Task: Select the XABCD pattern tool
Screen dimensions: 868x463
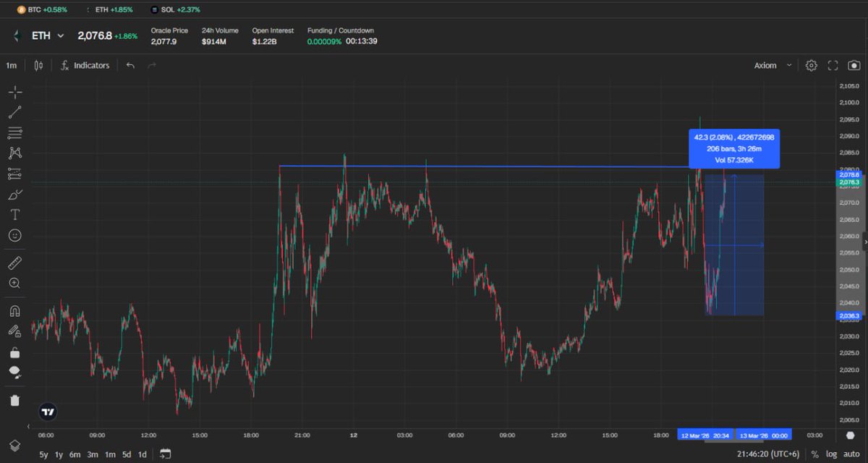Action: point(15,153)
